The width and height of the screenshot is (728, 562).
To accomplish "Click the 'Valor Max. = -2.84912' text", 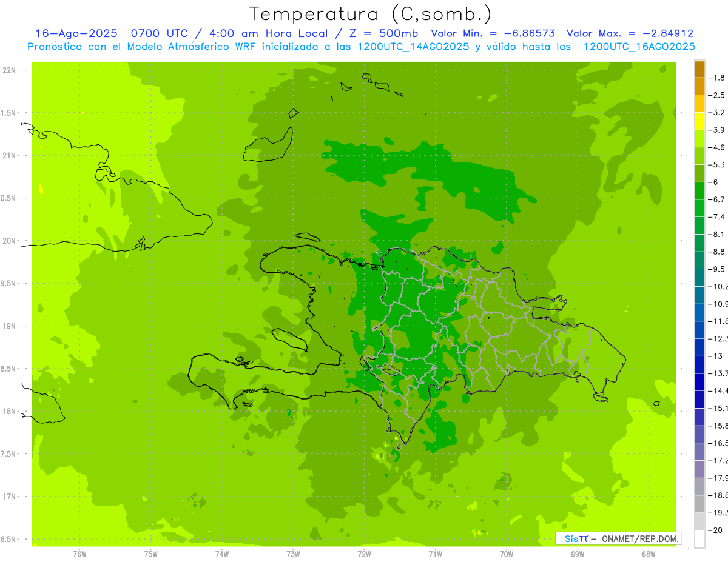I will click(x=630, y=33).
